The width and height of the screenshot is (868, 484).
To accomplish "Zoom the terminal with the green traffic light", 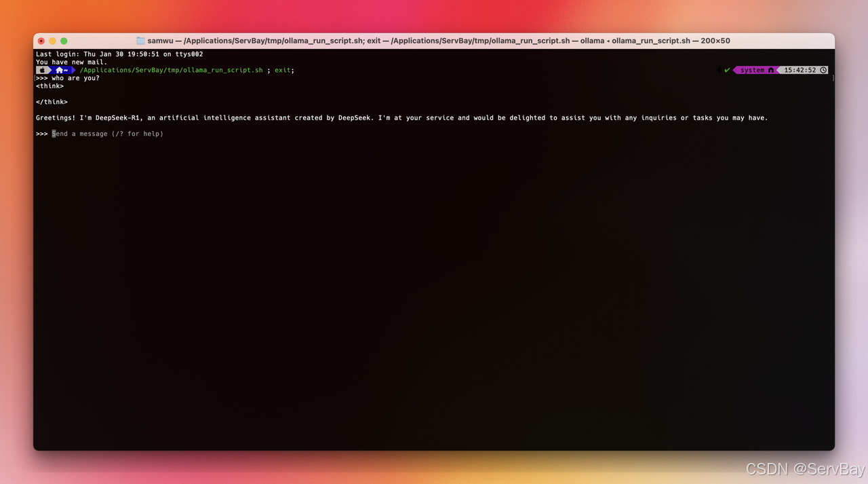I will click(64, 41).
